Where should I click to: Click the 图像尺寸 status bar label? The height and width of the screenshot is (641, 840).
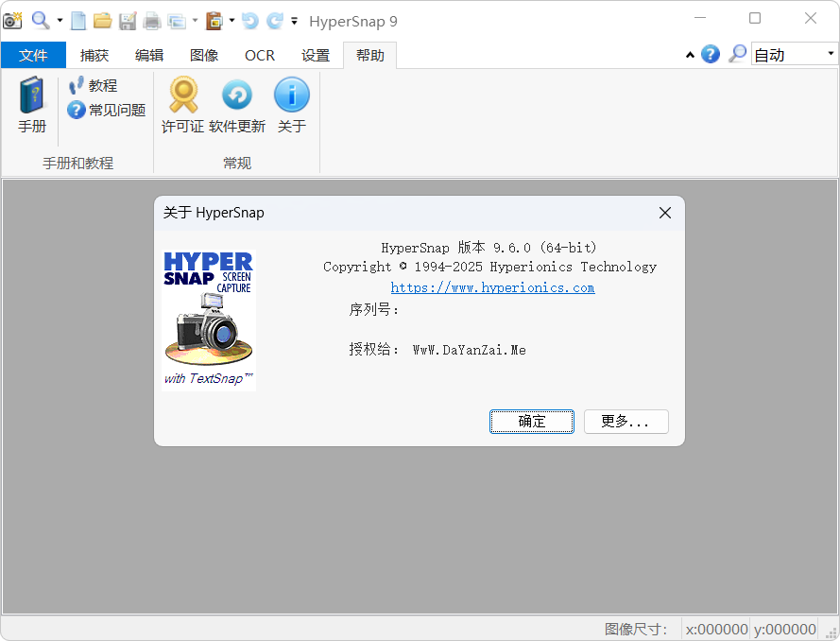pos(636,629)
